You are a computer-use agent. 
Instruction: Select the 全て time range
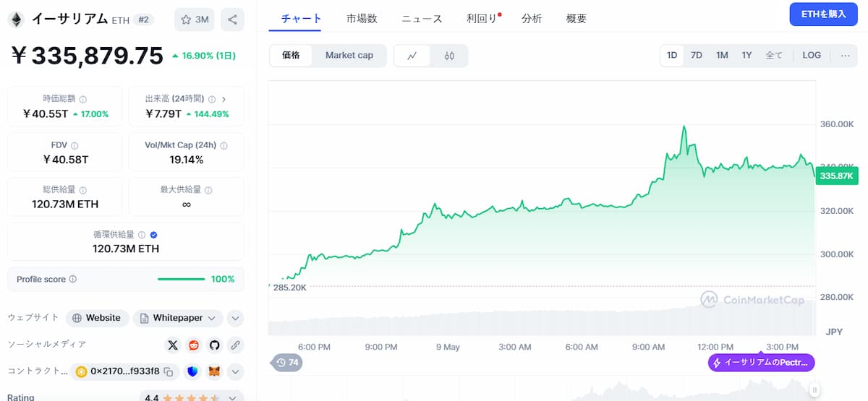click(774, 55)
